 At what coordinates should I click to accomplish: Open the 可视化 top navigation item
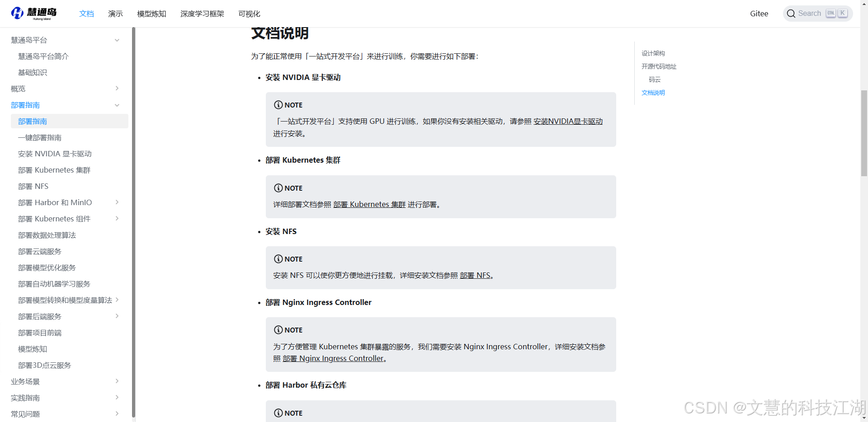point(249,14)
